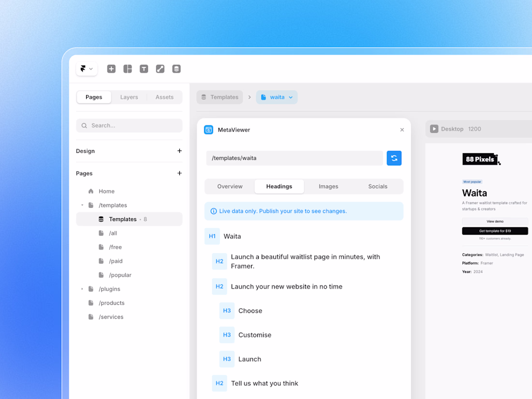Image resolution: width=532 pixels, height=399 pixels.
Task: Switch to the Socials tab
Action: pyautogui.click(x=378, y=186)
